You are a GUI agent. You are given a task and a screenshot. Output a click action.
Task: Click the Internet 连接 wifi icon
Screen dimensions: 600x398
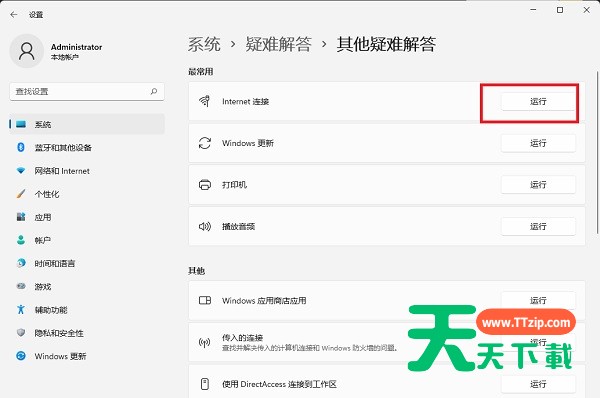[x=205, y=101]
